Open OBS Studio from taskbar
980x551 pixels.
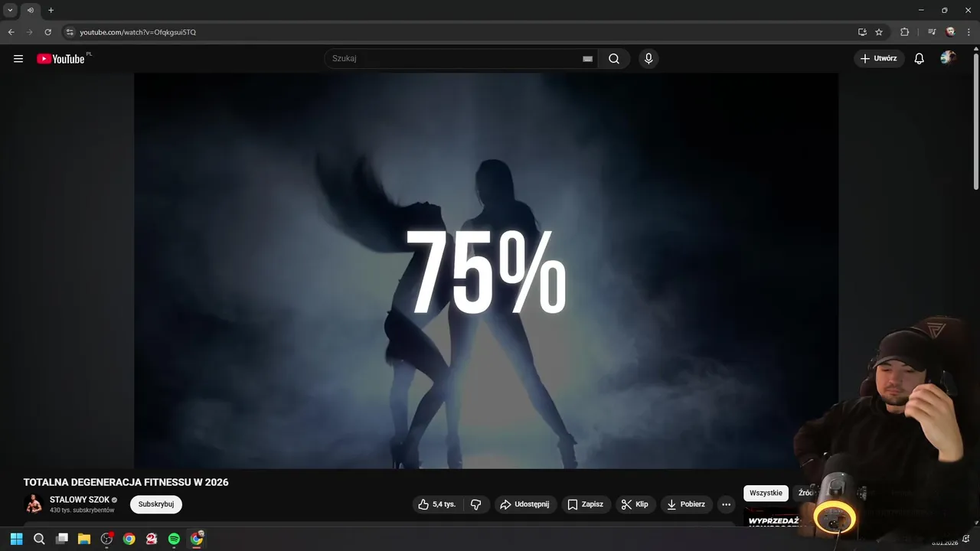tap(107, 539)
